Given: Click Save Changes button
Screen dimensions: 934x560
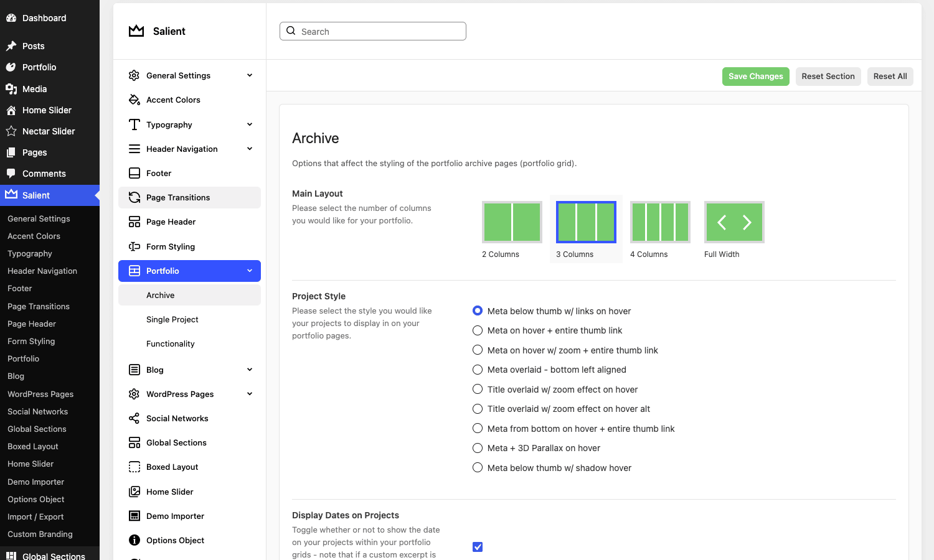Looking at the screenshot, I should tap(756, 77).
